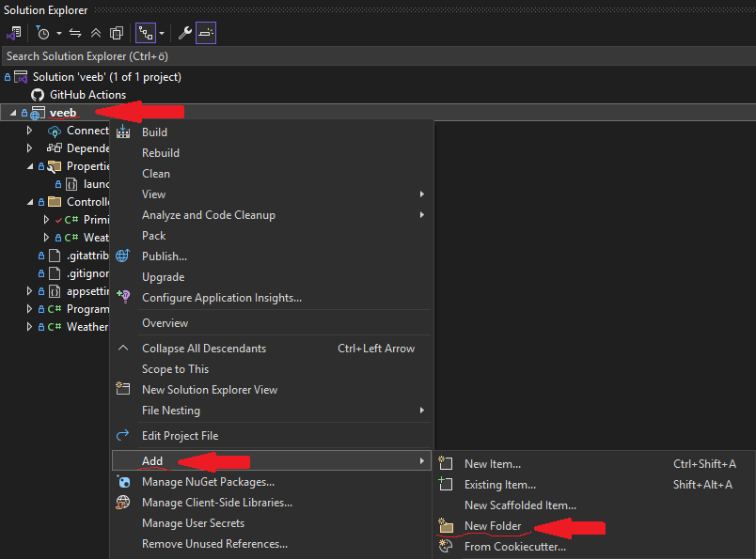Image resolution: width=756 pixels, height=559 pixels.
Task: Click the Publish globe icon
Action: [122, 256]
